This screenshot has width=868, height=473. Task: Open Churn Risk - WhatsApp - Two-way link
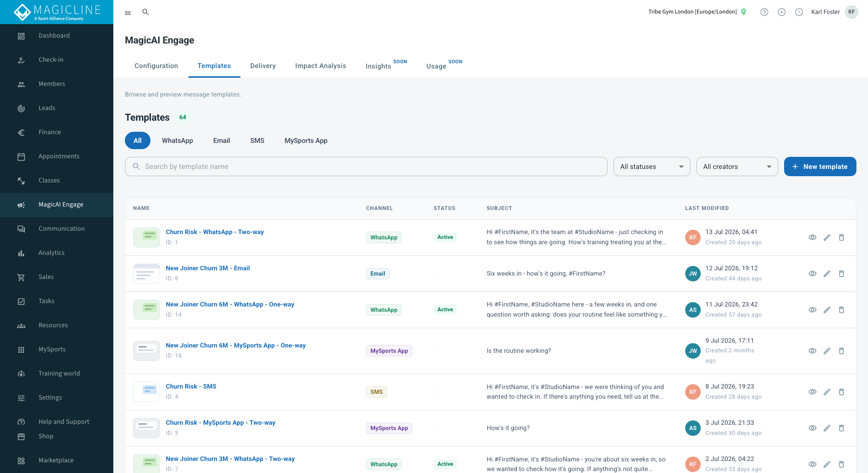[x=215, y=232]
